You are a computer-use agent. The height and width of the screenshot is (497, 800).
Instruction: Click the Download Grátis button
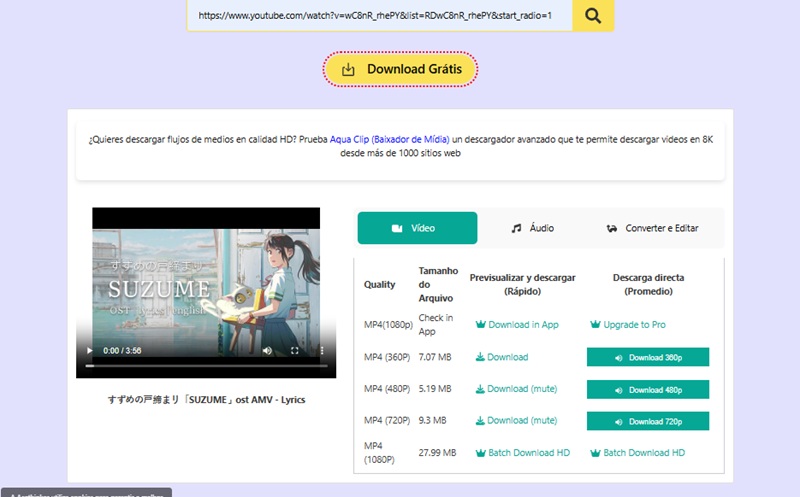[401, 69]
